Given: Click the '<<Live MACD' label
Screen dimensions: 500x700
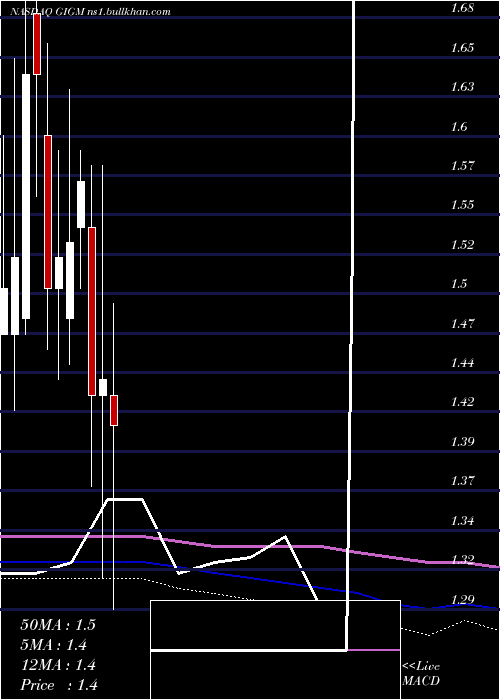Looking at the screenshot, I should 421,673.
